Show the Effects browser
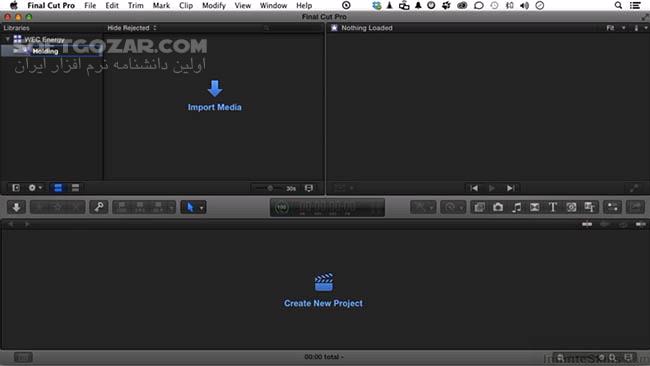 coord(480,207)
